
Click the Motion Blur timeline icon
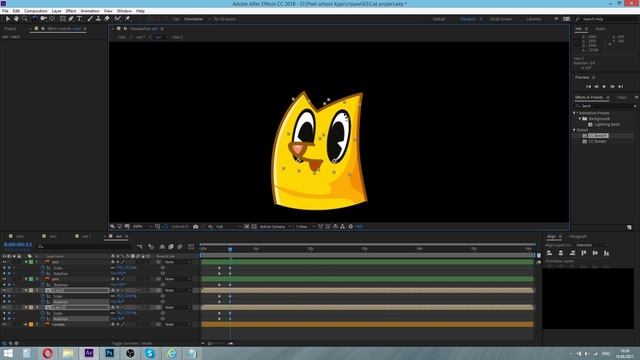[180, 247]
